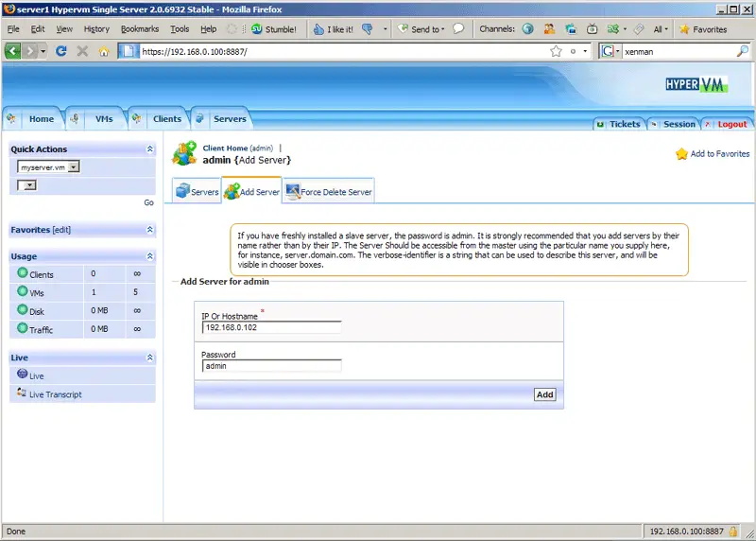This screenshot has width=756, height=541.
Task: Expand the All channels dropdown
Action: pos(661,29)
